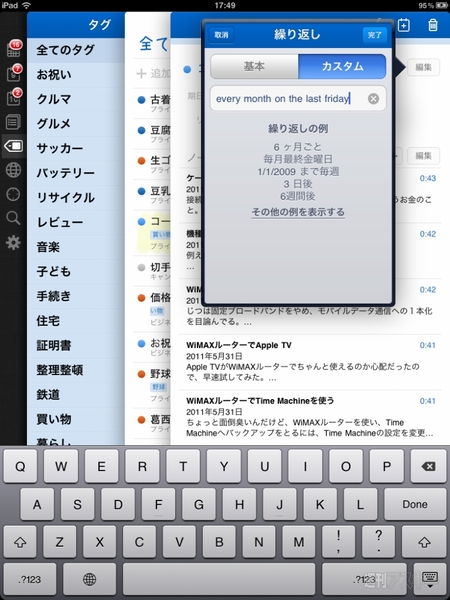Open その他の例を表示する link
Image resolution: width=450 pixels, height=600 pixels.
(298, 212)
